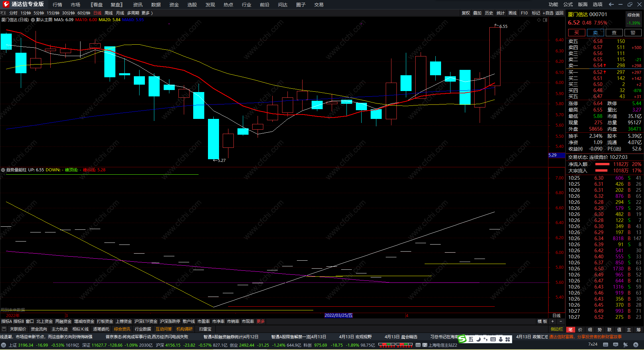Screen dimensions: 644x350
Task: Toggle the 侧边栏 sidebar
Action: [x=557, y=329]
